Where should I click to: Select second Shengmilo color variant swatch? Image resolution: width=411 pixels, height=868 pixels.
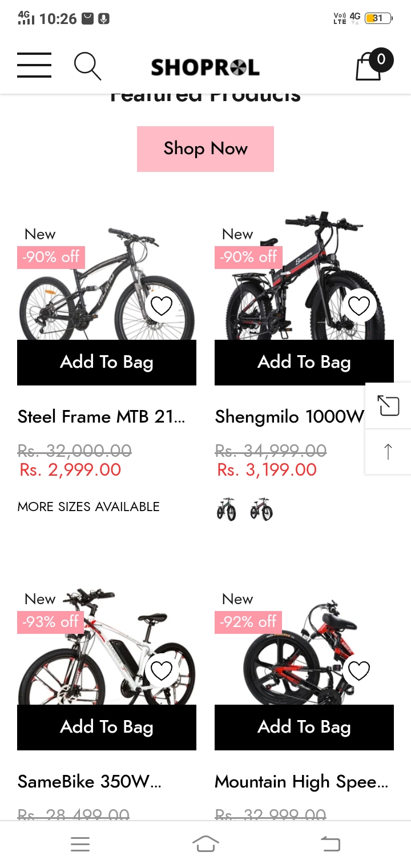[x=261, y=509]
